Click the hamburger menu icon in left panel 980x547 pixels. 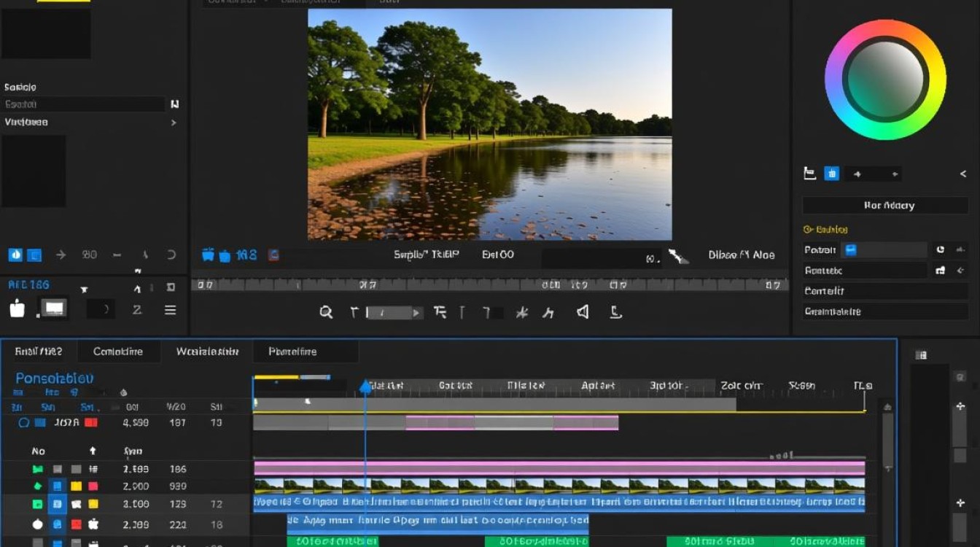point(170,310)
